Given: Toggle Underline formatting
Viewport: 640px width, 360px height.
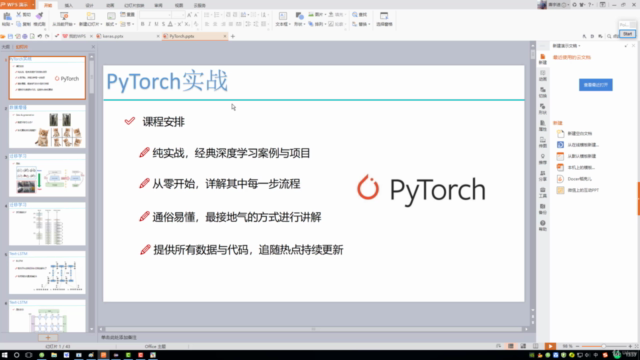Looking at the screenshot, I should pyautogui.click(x=156, y=24).
